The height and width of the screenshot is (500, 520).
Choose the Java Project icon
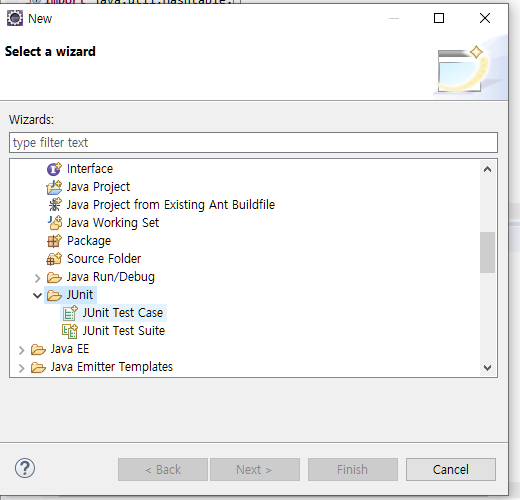click(54, 187)
